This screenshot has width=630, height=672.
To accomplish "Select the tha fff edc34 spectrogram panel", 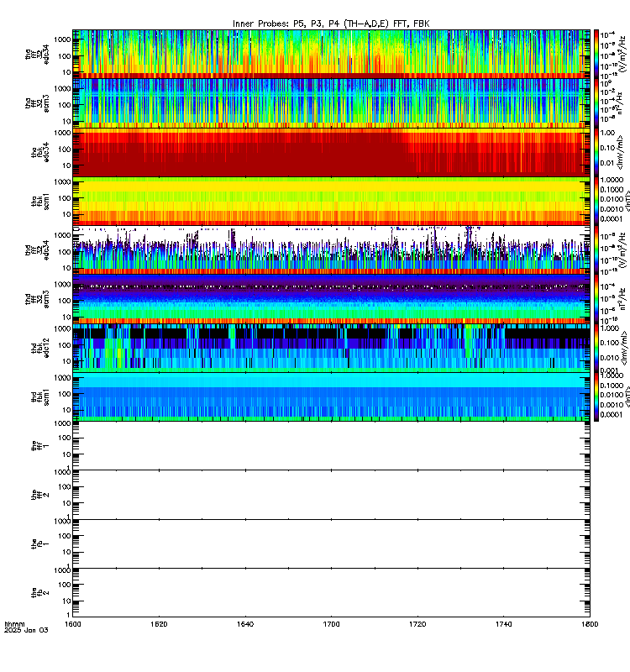I will point(331,54).
